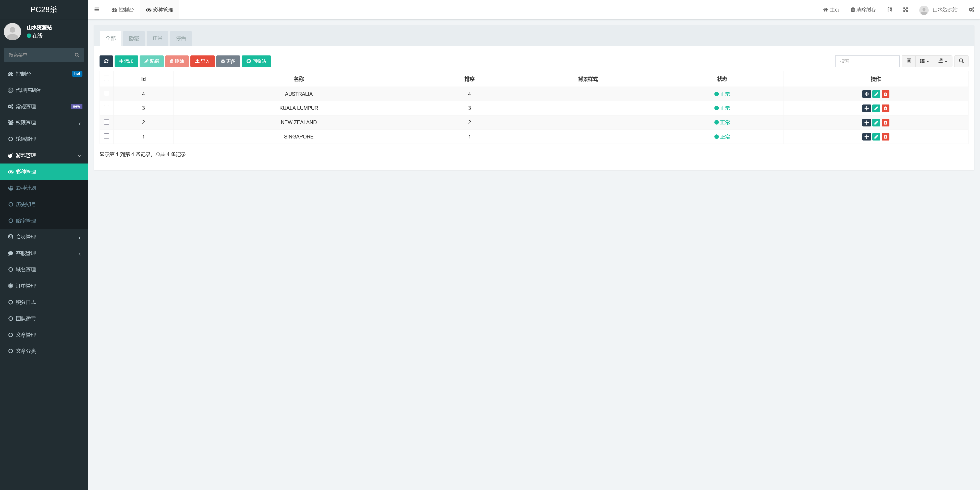The image size is (980, 490).
Task: Click the magnifier advanced search button
Action: coord(961,61)
